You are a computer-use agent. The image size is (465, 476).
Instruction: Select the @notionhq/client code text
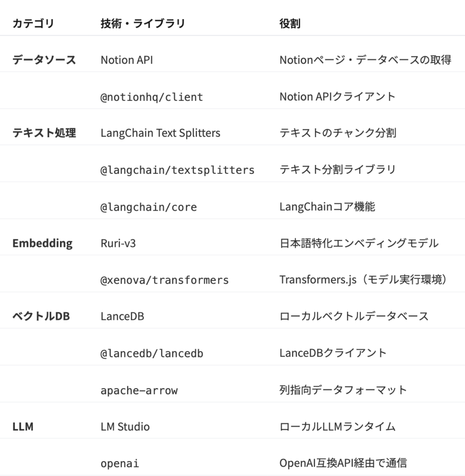[x=151, y=97]
